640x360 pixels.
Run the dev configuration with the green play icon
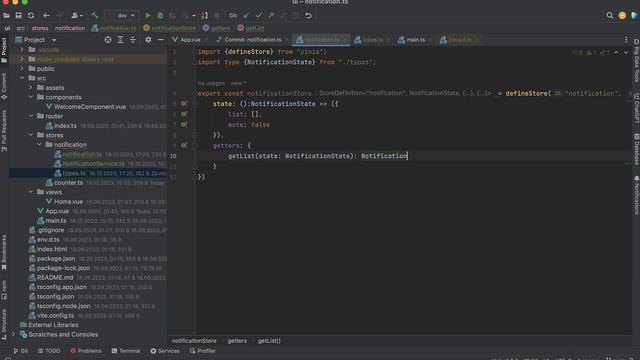point(148,16)
